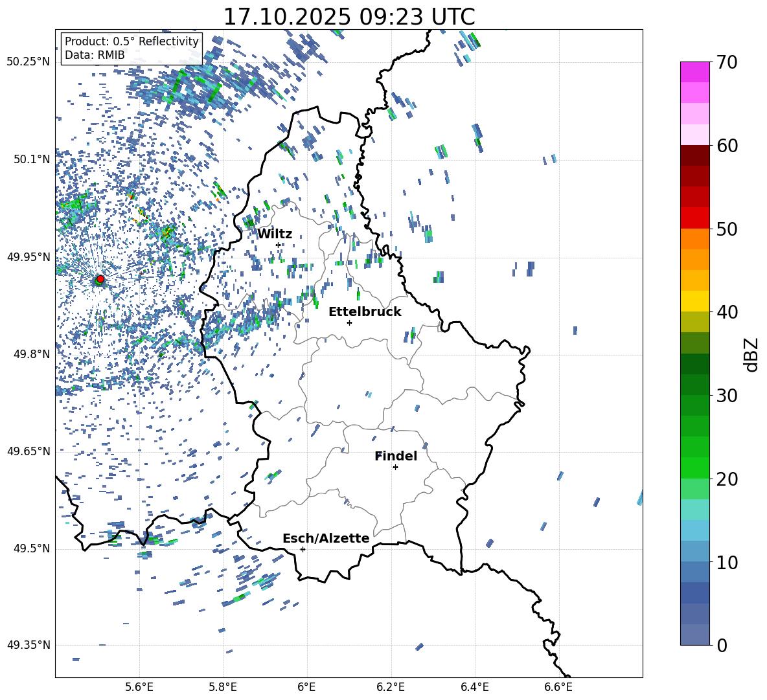Click the dark green colorbar segment at 30
The width and height of the screenshot is (767, 700).
coord(694,385)
